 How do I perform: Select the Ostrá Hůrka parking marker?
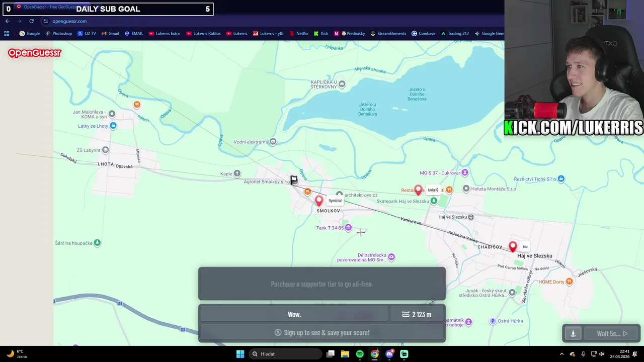click(493, 321)
